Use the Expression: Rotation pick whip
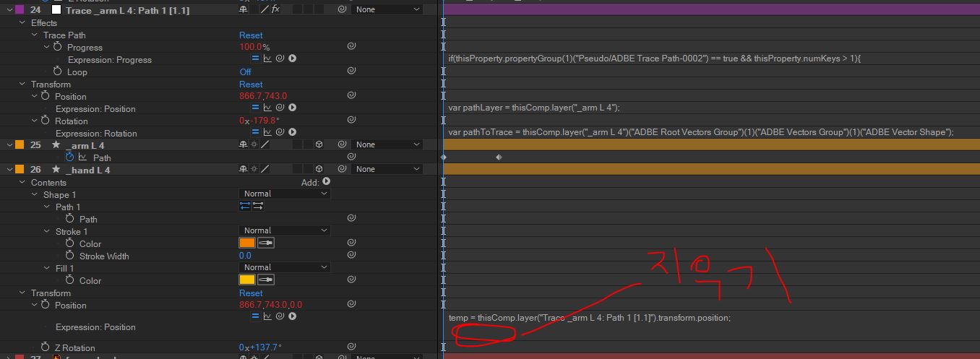 [x=280, y=132]
